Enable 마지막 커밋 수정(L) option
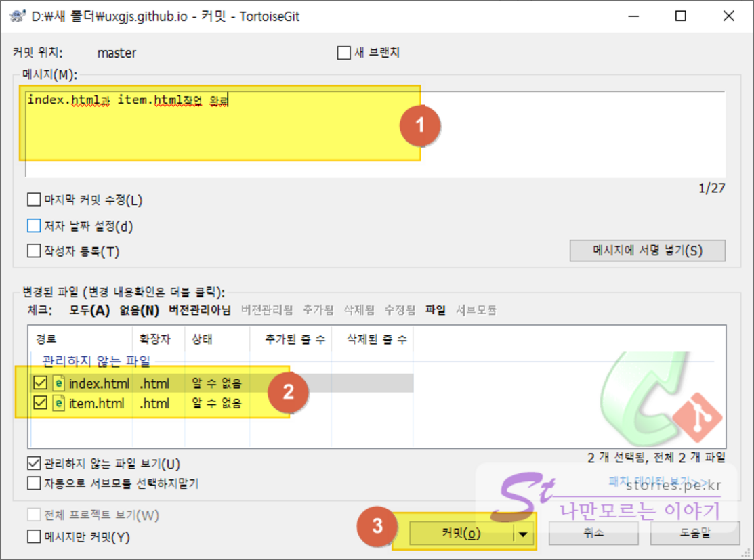 click(34, 200)
